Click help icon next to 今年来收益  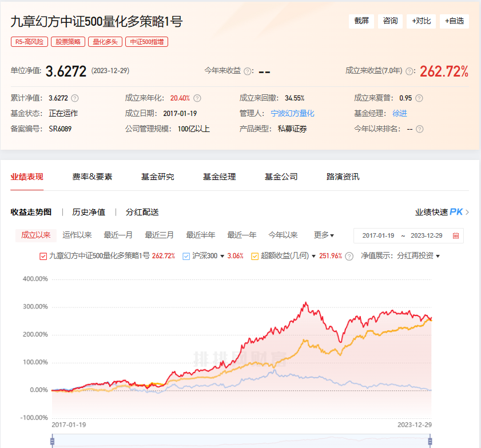pos(247,71)
